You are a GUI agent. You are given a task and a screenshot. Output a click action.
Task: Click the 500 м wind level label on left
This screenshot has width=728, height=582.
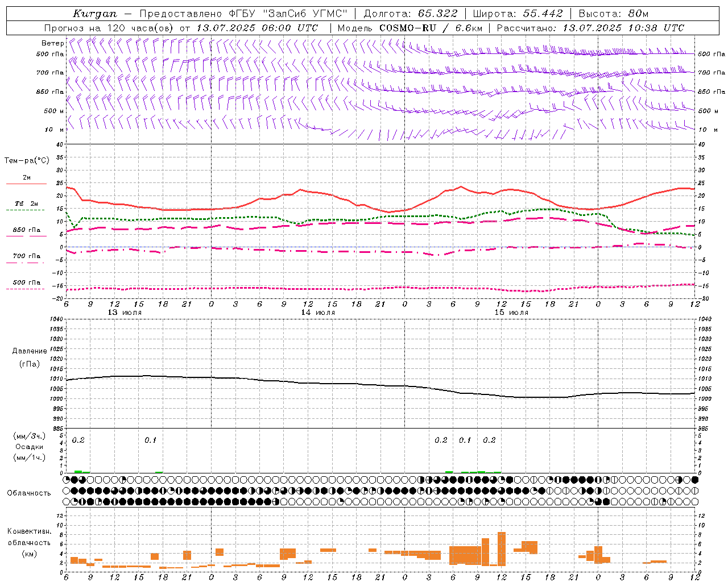pyautogui.click(x=54, y=111)
